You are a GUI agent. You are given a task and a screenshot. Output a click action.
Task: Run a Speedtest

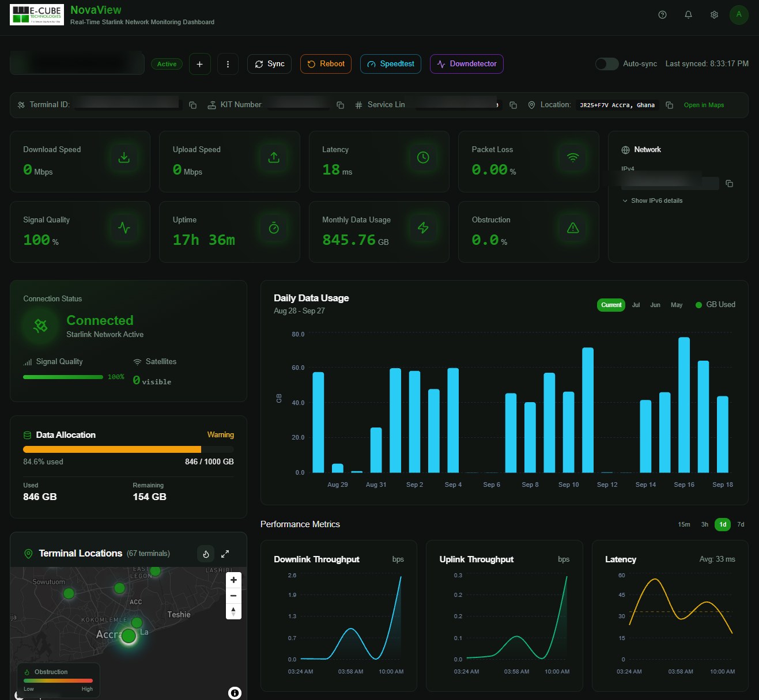(x=391, y=64)
